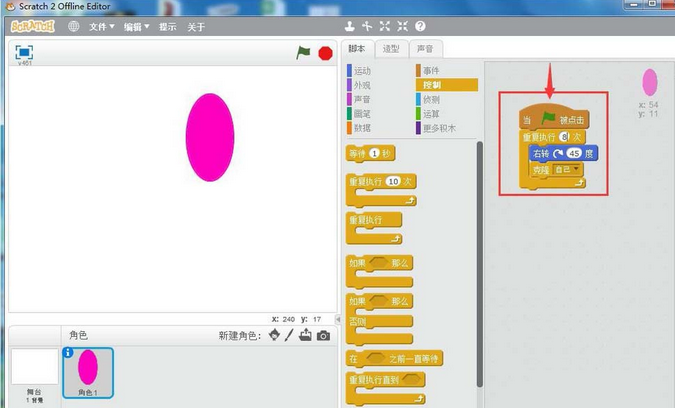The width and height of the screenshot is (675, 408).
Task: Select the 事件 block category
Action: (x=431, y=71)
